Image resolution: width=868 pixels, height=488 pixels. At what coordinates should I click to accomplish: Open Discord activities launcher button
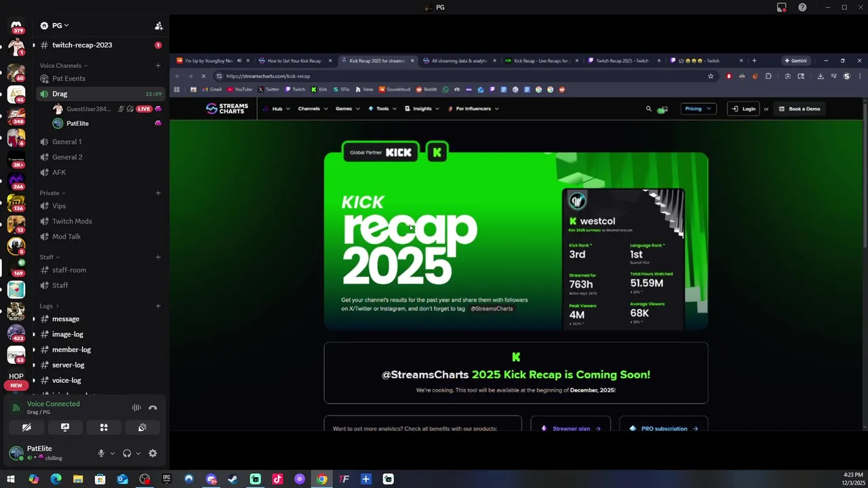tap(104, 428)
